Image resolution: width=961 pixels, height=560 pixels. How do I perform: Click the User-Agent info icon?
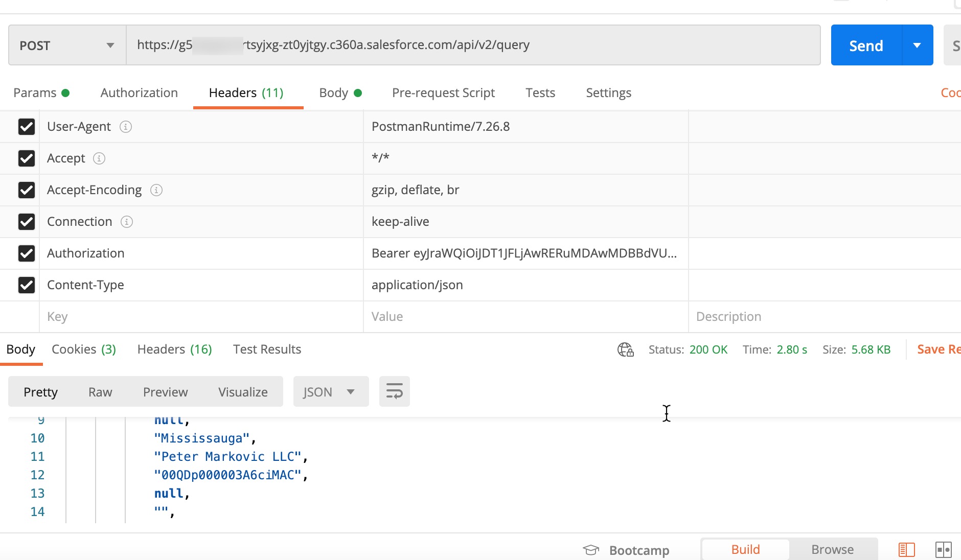tap(126, 127)
